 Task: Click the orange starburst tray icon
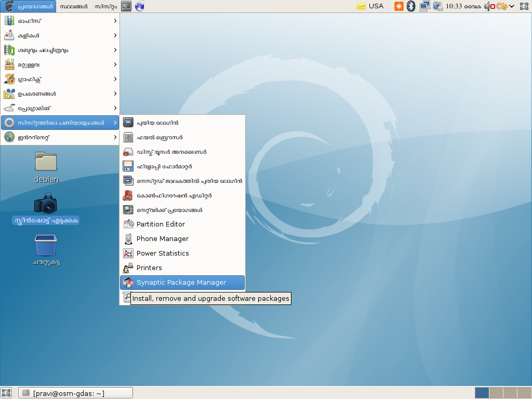point(398,6)
